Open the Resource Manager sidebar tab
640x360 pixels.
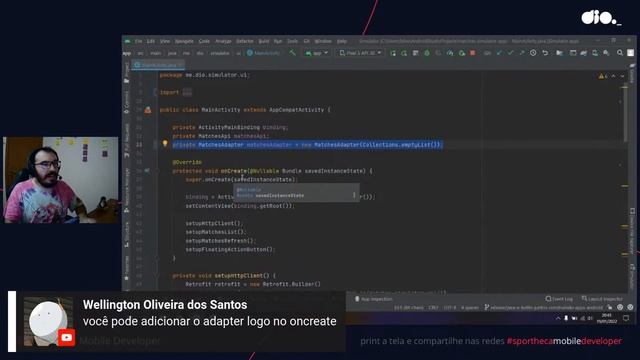click(127, 190)
